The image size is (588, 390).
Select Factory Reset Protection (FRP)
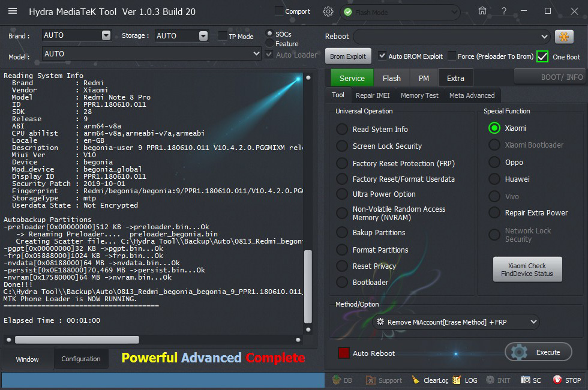[341, 163]
